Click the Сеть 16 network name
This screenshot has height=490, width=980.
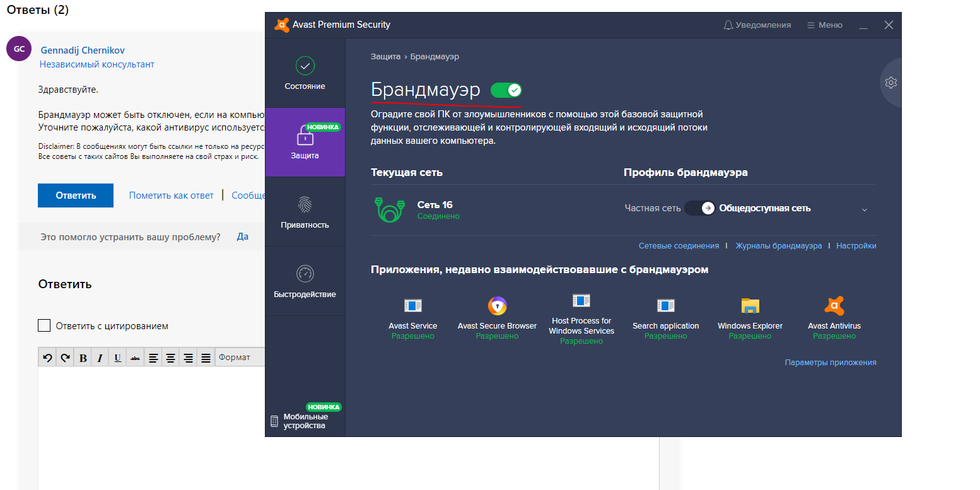(435, 205)
